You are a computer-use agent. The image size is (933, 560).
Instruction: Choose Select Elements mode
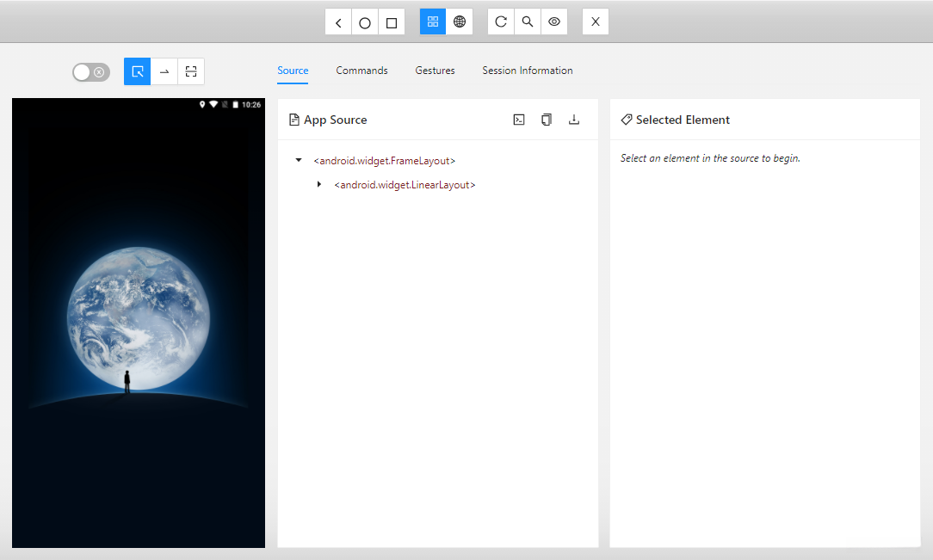click(x=138, y=71)
